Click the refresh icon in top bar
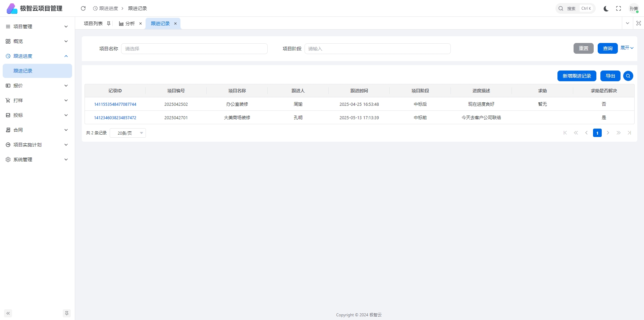 pyautogui.click(x=83, y=8)
